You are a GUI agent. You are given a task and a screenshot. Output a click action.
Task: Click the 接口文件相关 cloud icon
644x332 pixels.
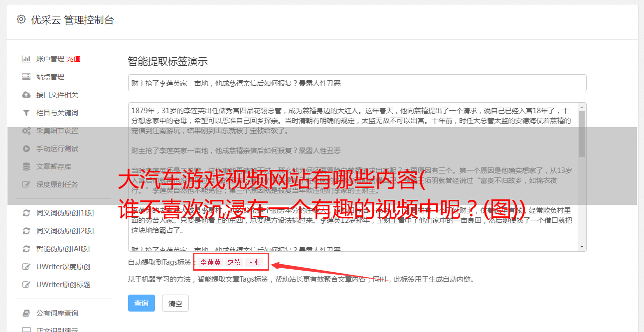[x=26, y=95]
